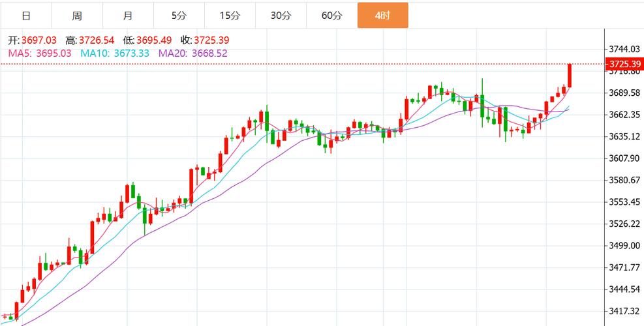Click the 开 (open) price value 3697.03
The width and height of the screenshot is (644, 326).
click(x=39, y=40)
